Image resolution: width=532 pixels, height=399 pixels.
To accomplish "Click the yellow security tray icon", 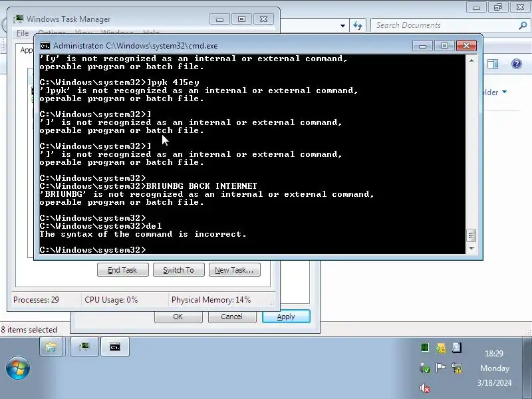I will pyautogui.click(x=441, y=348).
